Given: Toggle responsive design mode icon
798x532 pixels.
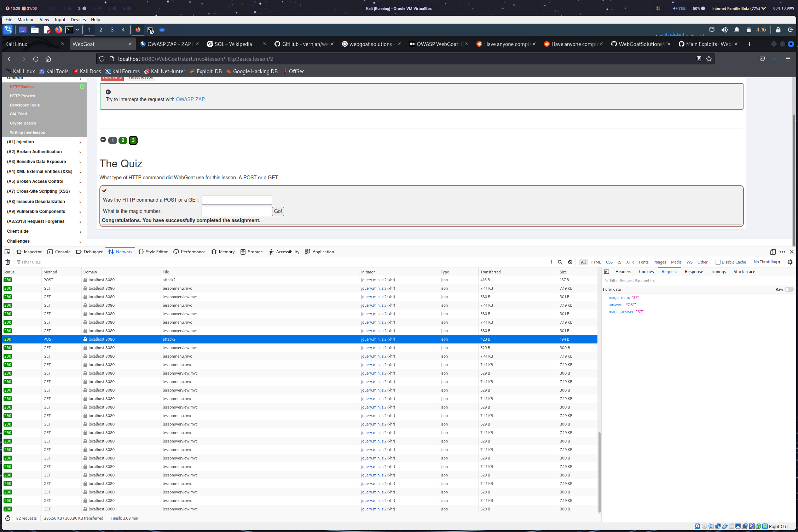Looking at the screenshot, I should 773,252.
